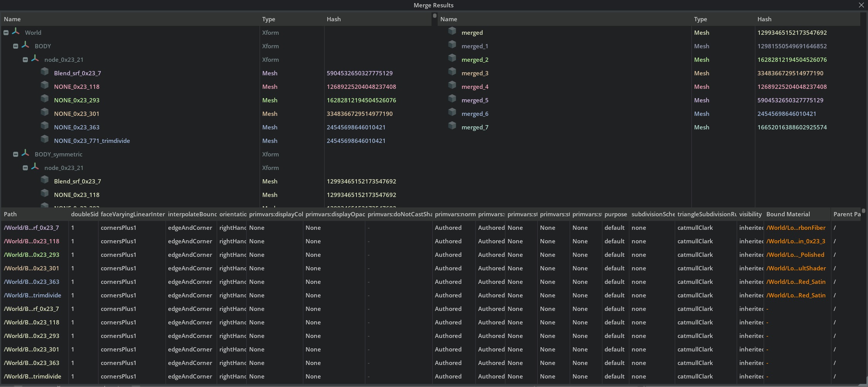
Task: Select Blend_srf_0x23_7 under BODY
Action: tap(78, 73)
